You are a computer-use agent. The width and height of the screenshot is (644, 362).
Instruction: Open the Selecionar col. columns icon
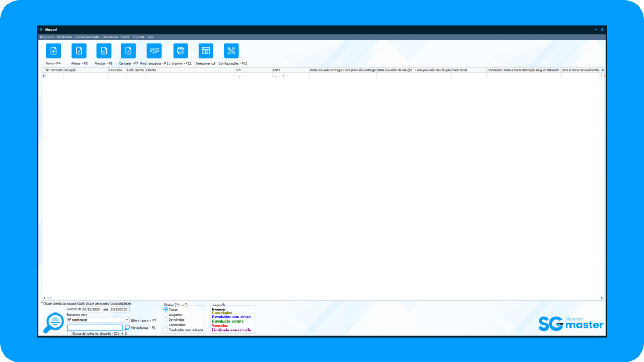tap(206, 51)
